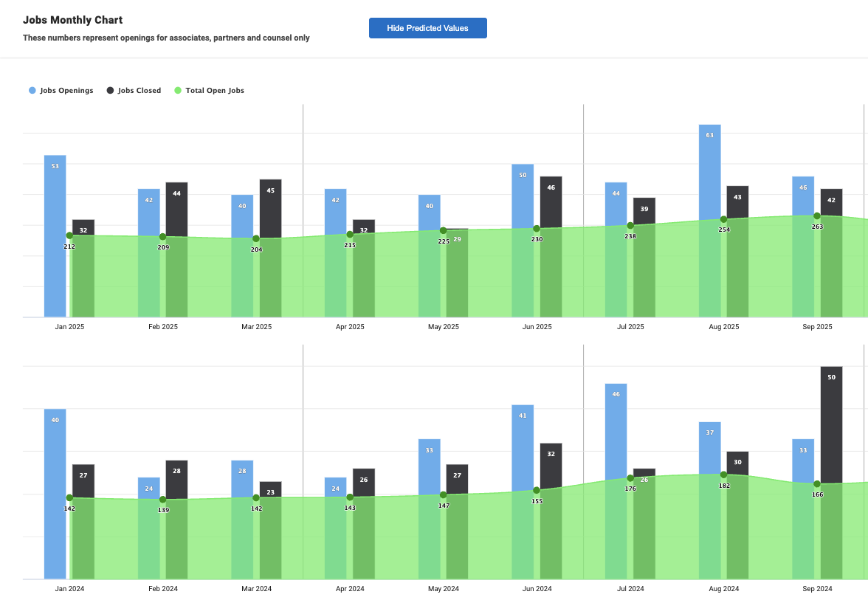
Task: Select the Sep 2024 data point marker 166
Action: pyautogui.click(x=817, y=483)
